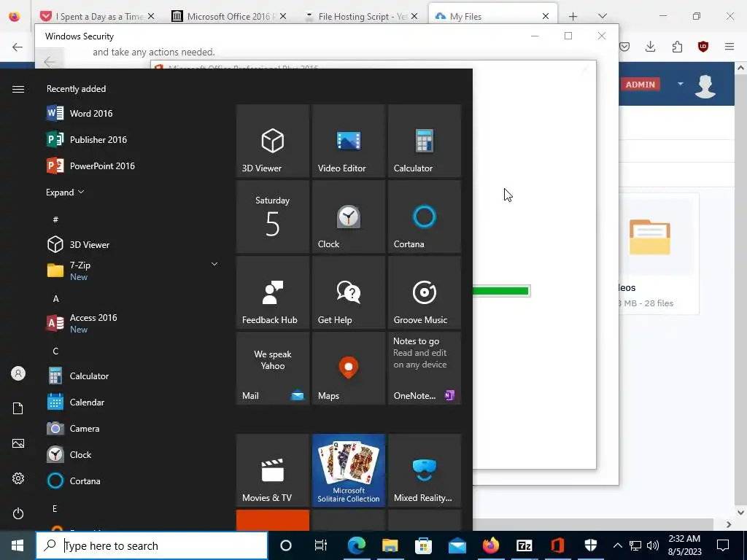Switch to the 'I Spent a Day' Firefox tab
This screenshot has height=560, width=747.
98,16
